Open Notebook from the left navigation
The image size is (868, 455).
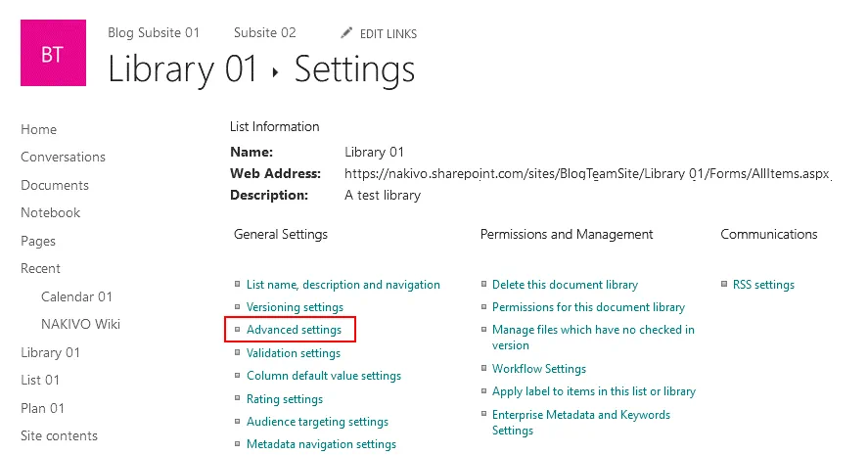(x=51, y=212)
